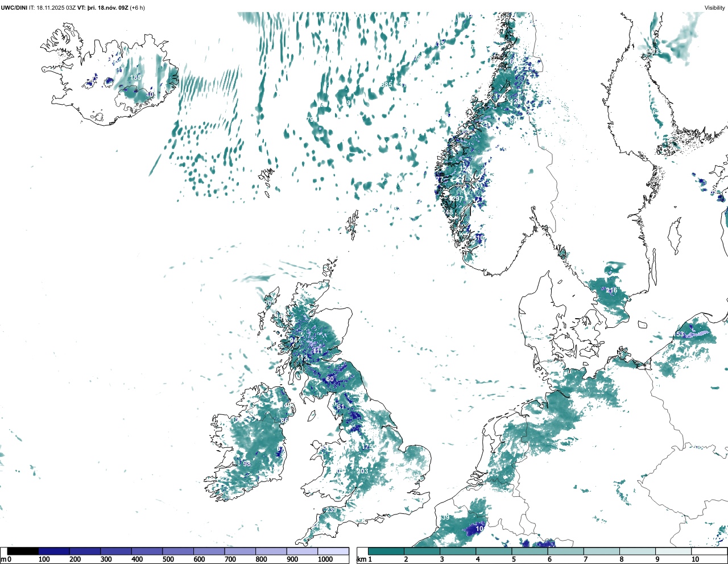This screenshot has height=564, width=728.
Task: Click the '297' value in western Norway
Action: 457,199
